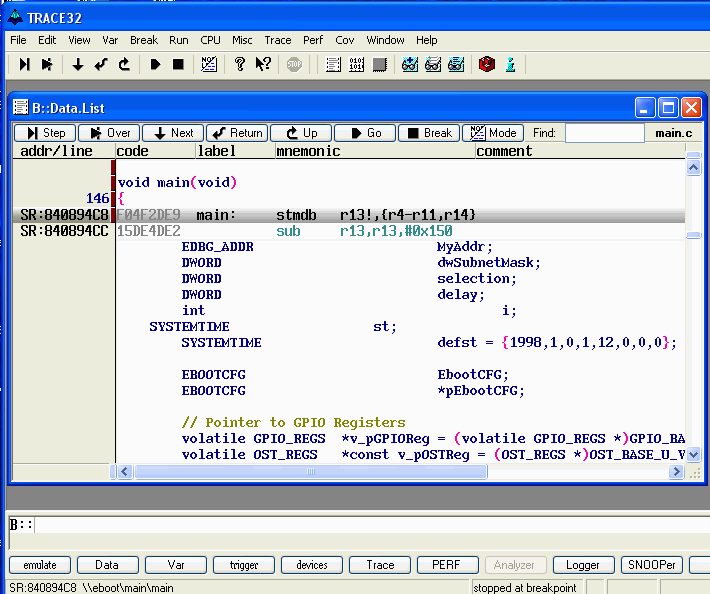
Task: Click Over button in Data.List window
Action: click(x=109, y=133)
